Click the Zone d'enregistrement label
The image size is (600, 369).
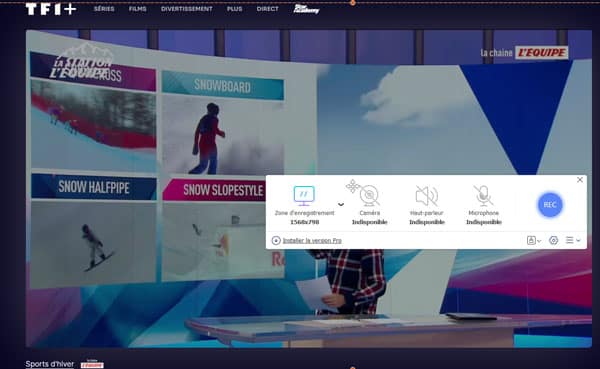click(x=304, y=213)
